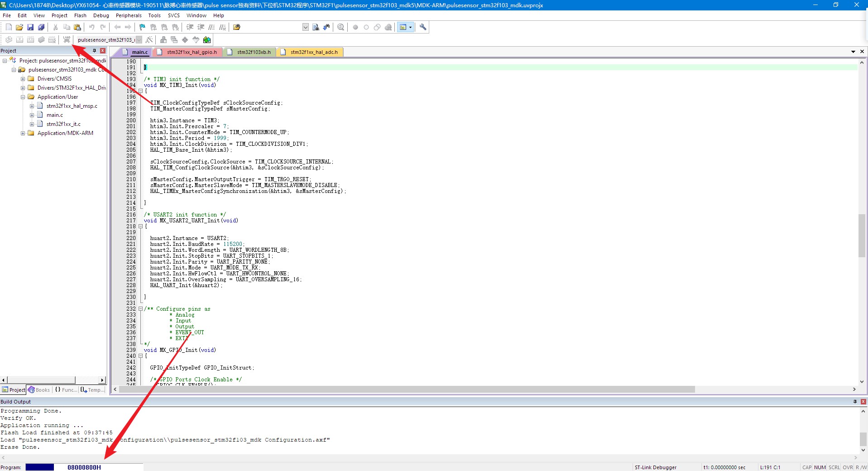Open the Flash menu
Viewport: 868px width, 471px height.
(x=80, y=15)
